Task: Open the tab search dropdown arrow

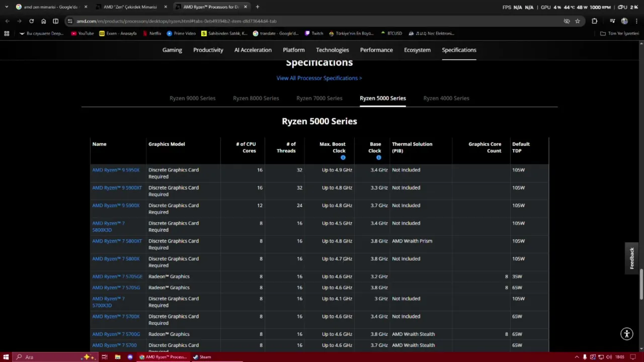Action: click(7, 7)
